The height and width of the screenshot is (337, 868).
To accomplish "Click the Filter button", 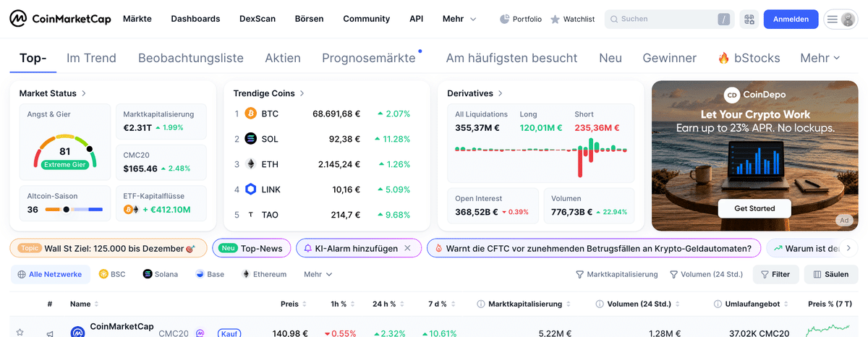I will (x=776, y=275).
